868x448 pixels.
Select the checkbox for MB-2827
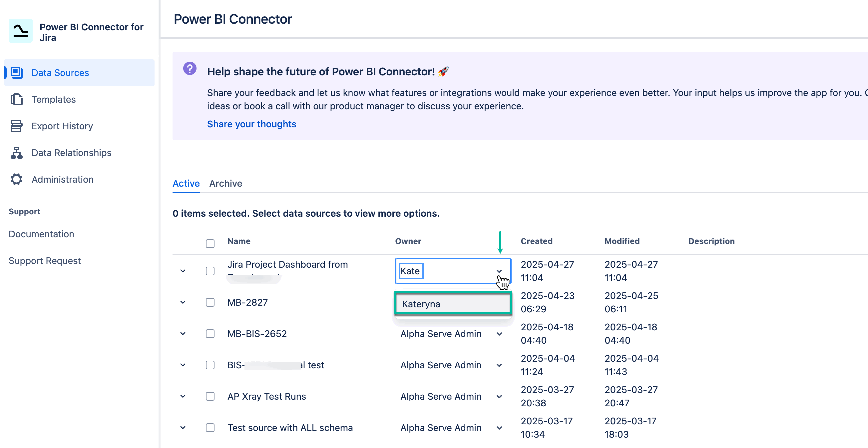210,302
